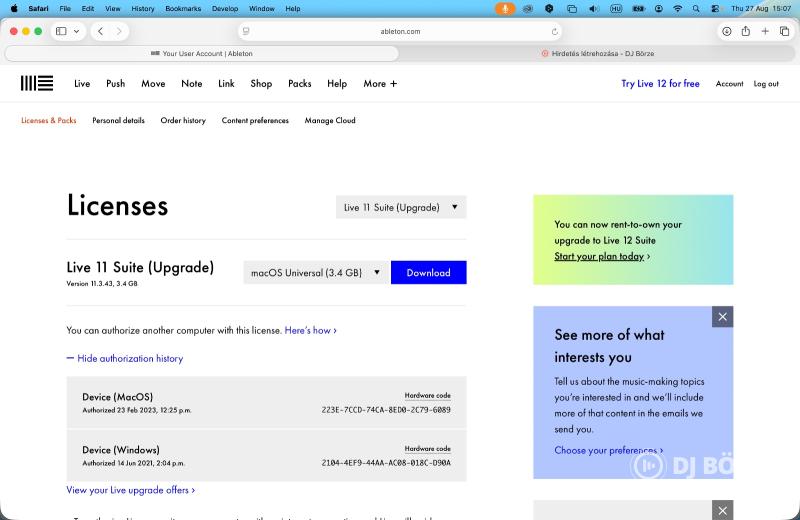The height and width of the screenshot is (520, 800).
Task: Click the Here's how link
Action: (x=310, y=330)
